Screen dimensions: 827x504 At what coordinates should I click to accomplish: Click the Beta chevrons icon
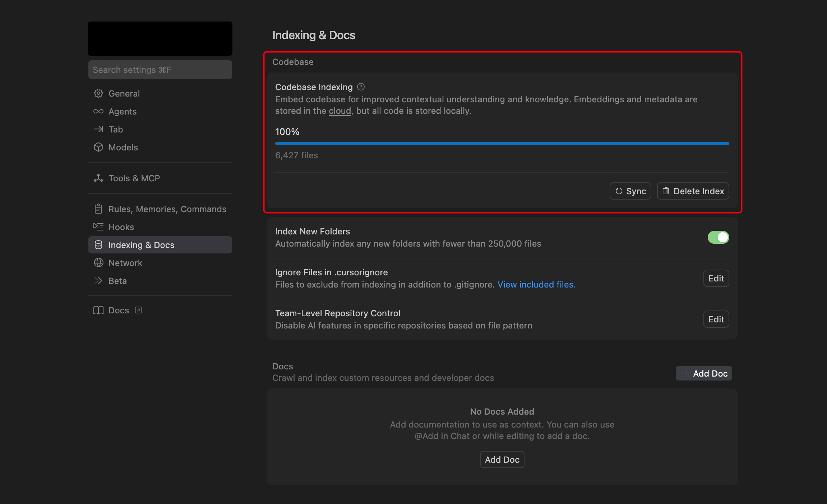tap(98, 280)
